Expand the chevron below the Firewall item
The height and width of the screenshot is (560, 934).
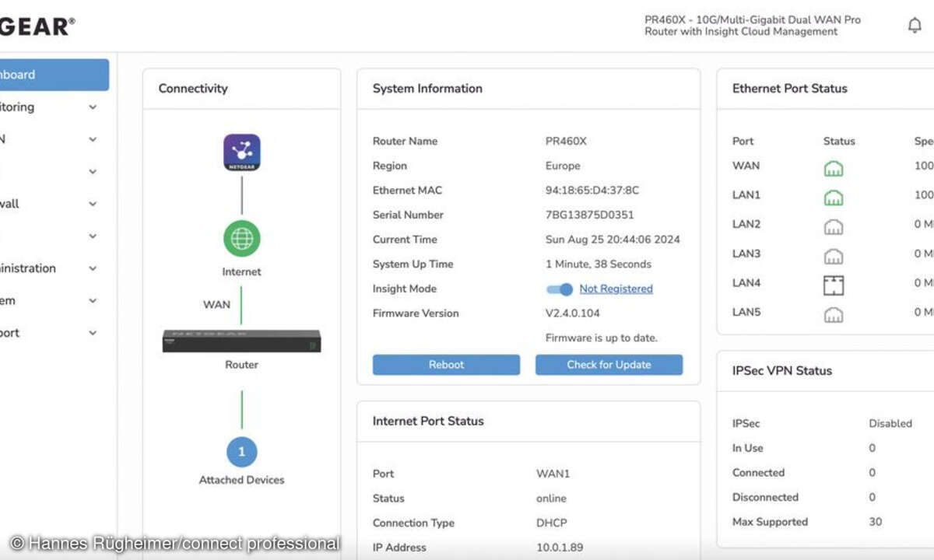[x=93, y=236]
